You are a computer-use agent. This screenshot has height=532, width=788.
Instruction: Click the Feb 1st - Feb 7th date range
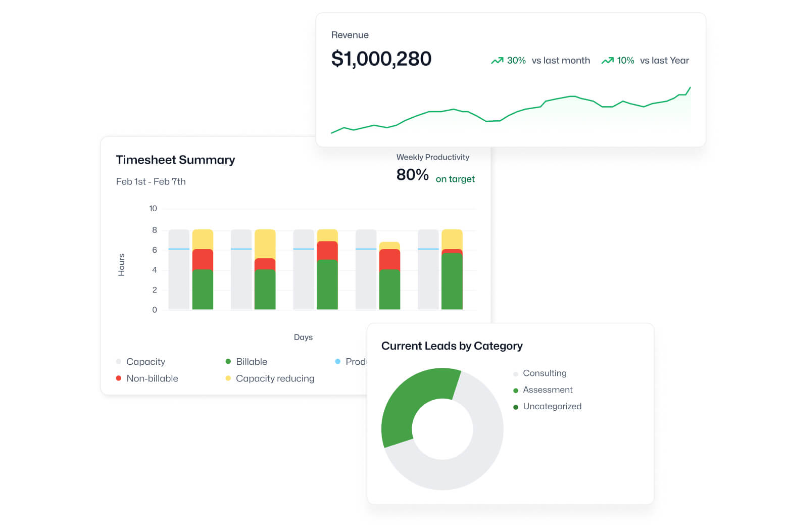click(x=151, y=181)
